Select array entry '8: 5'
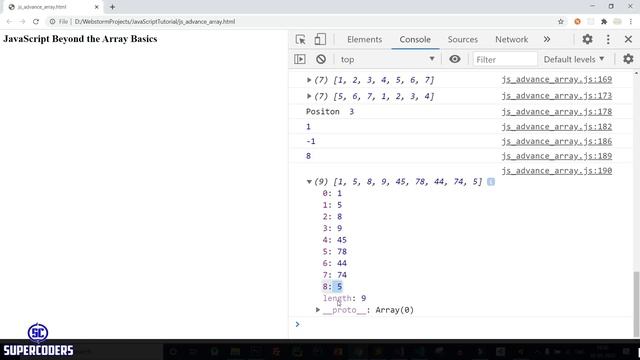Viewport: 640px width, 360px height. coord(332,287)
